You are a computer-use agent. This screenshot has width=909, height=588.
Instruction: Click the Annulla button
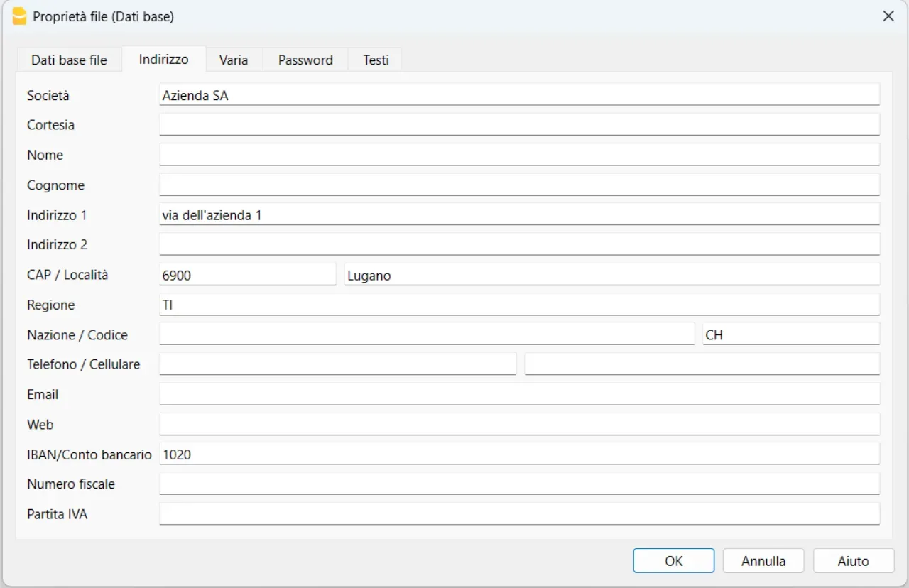(763, 561)
